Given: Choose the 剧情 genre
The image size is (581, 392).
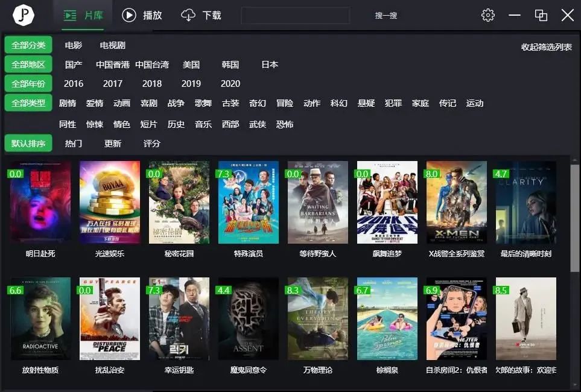Looking at the screenshot, I should 68,103.
